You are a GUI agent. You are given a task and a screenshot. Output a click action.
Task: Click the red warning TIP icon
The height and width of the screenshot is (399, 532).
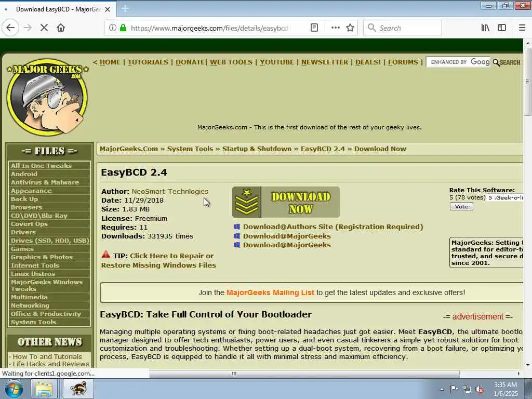tap(106, 254)
